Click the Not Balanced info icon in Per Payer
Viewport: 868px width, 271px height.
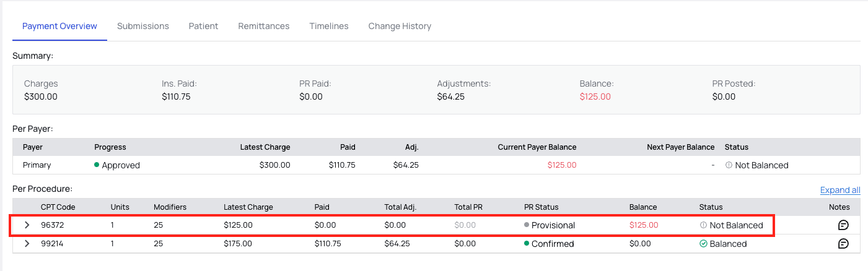tap(729, 165)
